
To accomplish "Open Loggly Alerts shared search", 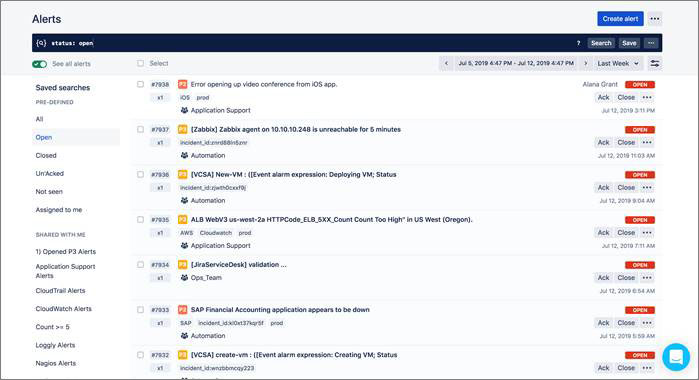I will click(x=55, y=345).
